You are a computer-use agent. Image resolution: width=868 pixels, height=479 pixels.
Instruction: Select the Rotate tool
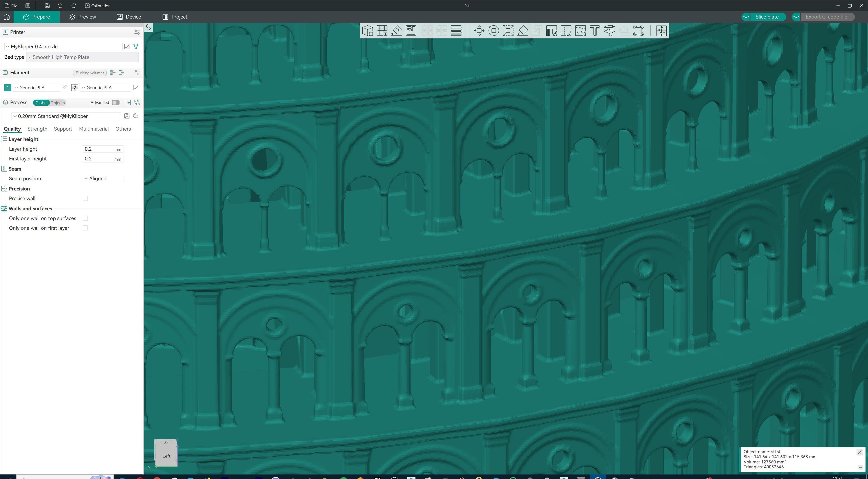(x=494, y=31)
